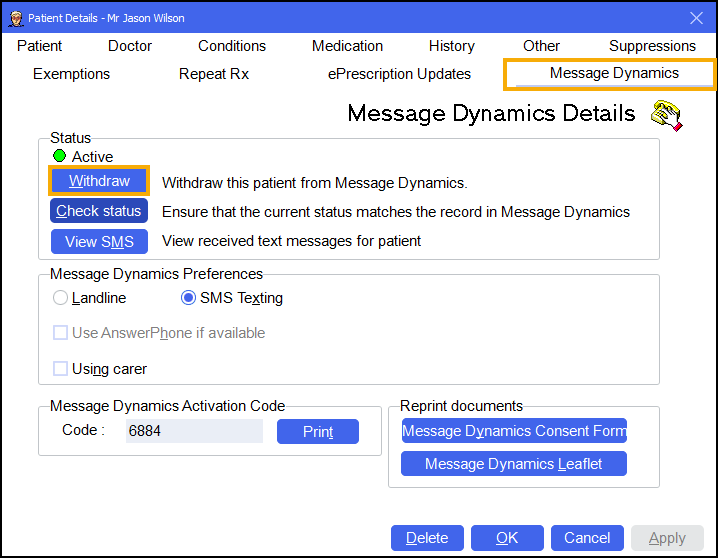Close the Patient Details window
The image size is (718, 558).
coord(696,18)
